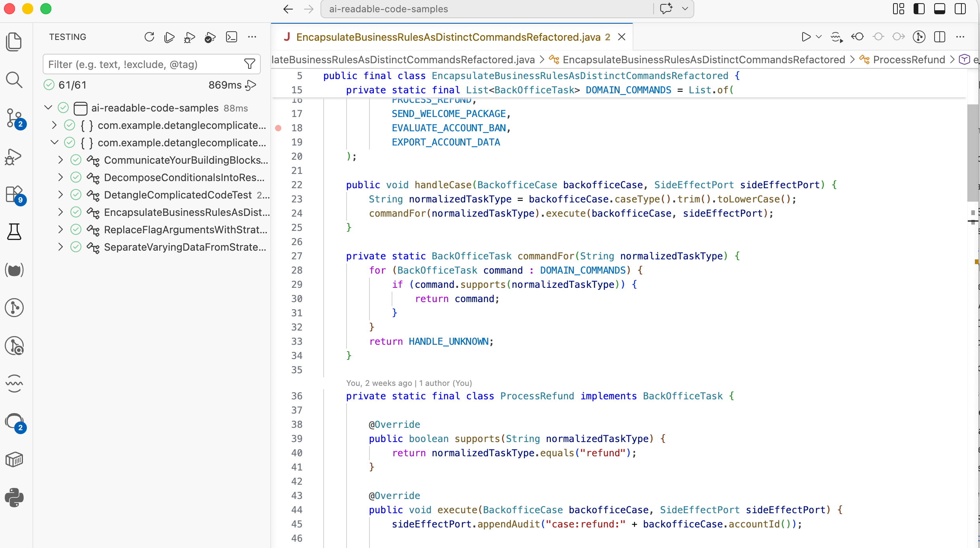Viewport: 980px width, 548px height.
Task: Expand first com.example.detanglecomplicate package
Action: click(x=55, y=125)
